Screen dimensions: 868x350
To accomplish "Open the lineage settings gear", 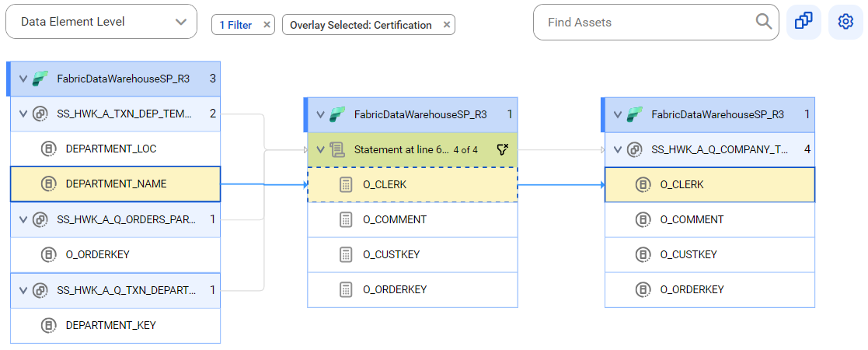I will point(845,22).
